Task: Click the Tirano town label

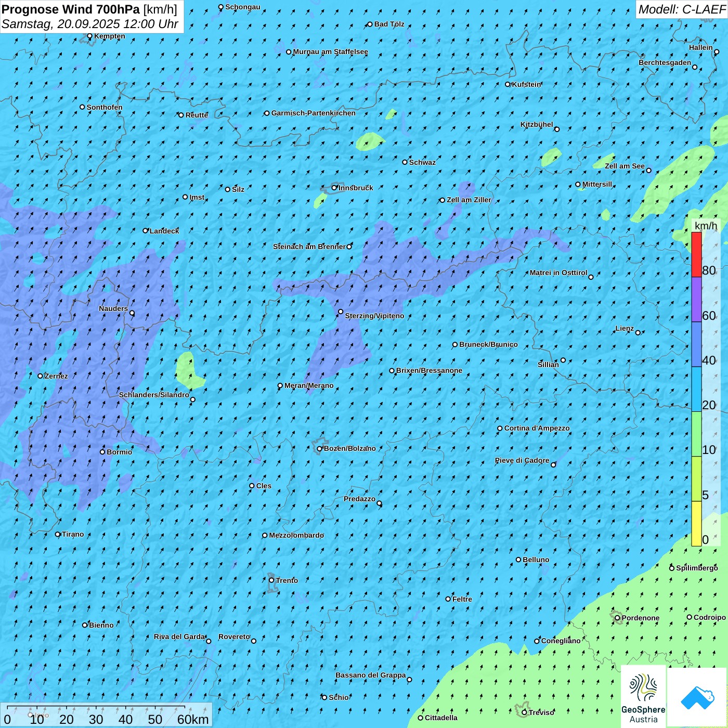Action: click(73, 534)
